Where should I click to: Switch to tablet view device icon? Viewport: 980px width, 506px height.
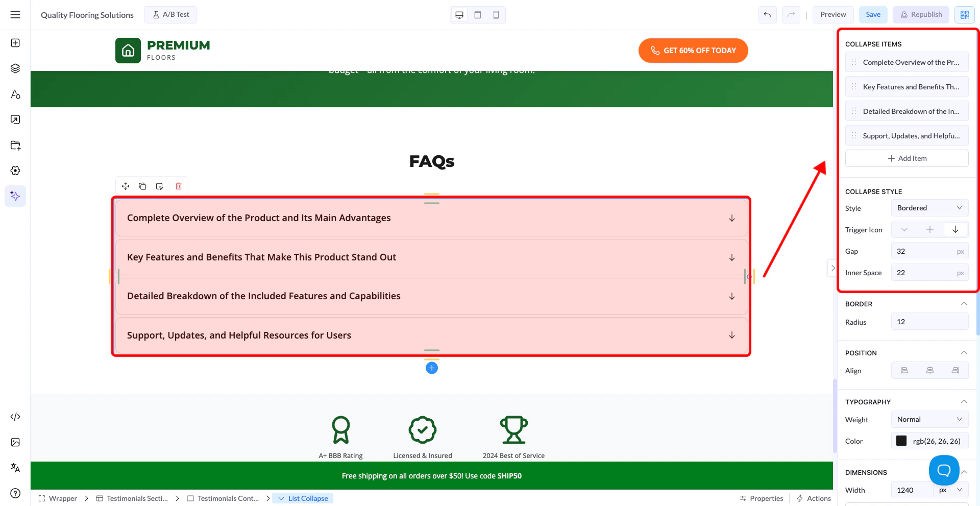click(x=478, y=15)
